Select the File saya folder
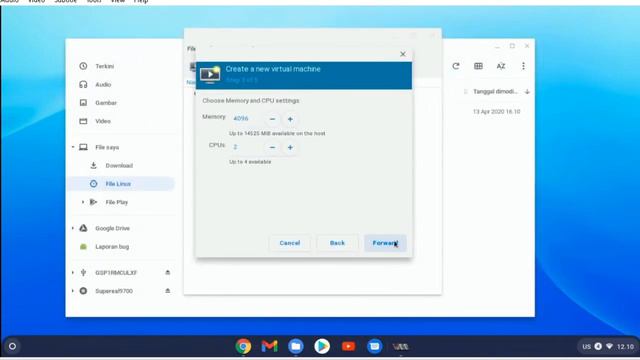This screenshot has height=360, width=640. pos(107,147)
